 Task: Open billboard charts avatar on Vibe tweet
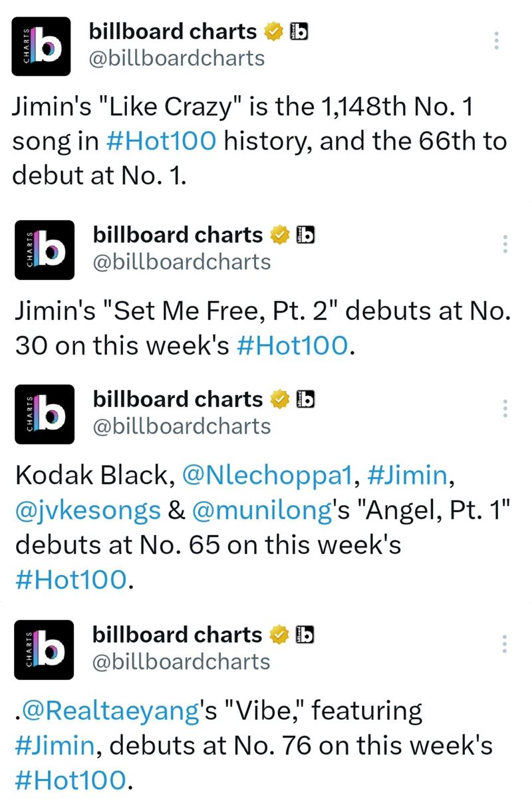(44, 649)
